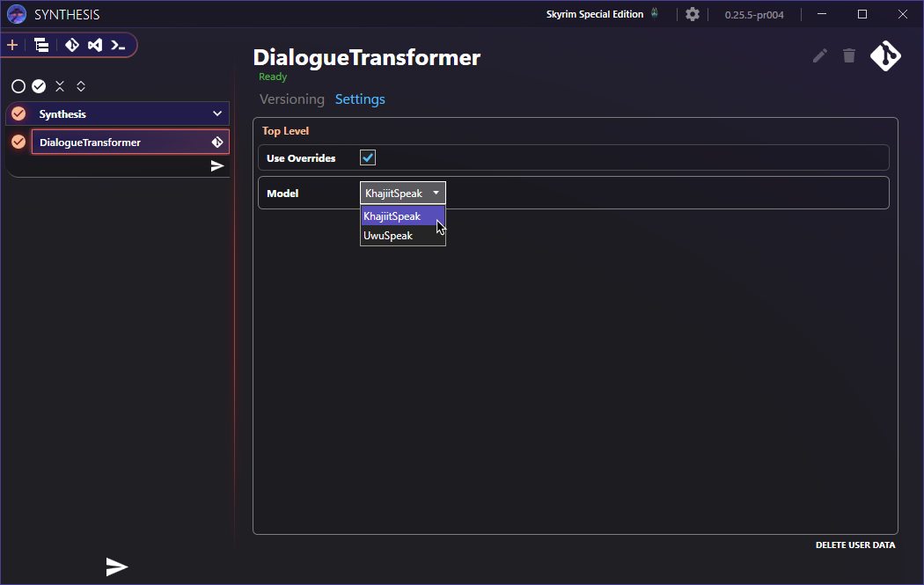Minimize the Synthesis window
The image size is (924, 585).
[821, 14]
